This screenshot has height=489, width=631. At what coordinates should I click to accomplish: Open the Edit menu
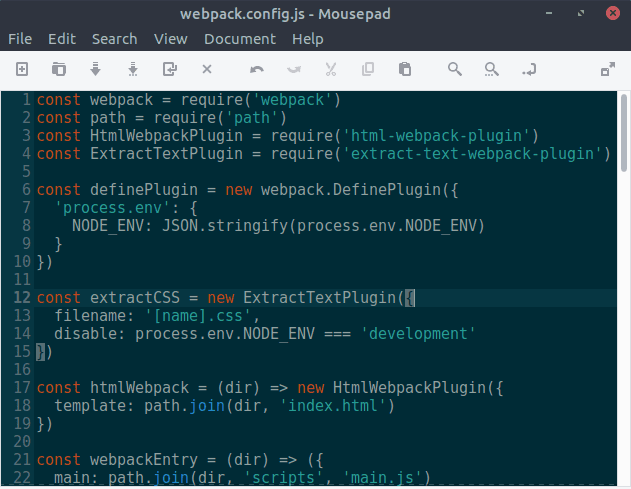62,39
